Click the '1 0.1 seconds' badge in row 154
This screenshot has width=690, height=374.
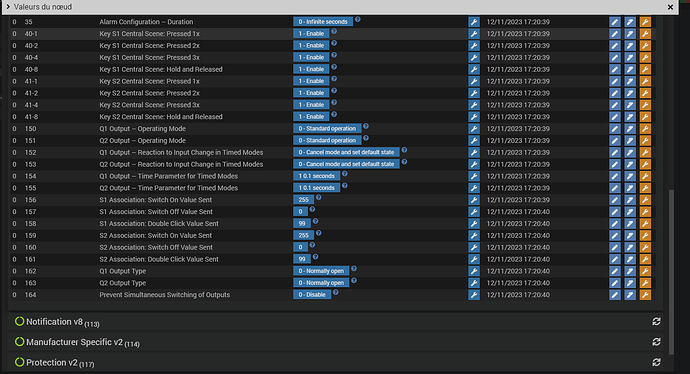click(x=316, y=176)
